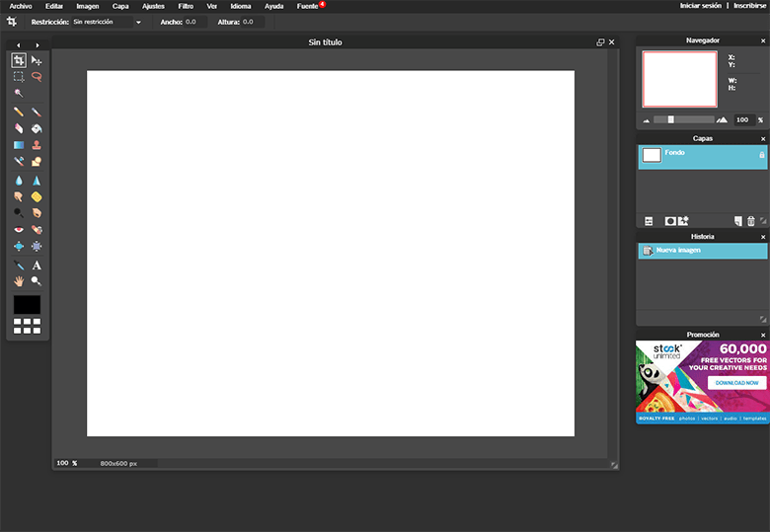Click Iniciar sesión link

[701, 6]
